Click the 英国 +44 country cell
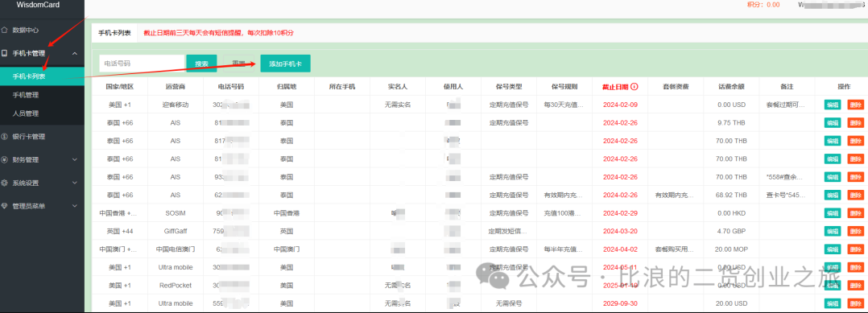The image size is (868, 313). (119, 231)
